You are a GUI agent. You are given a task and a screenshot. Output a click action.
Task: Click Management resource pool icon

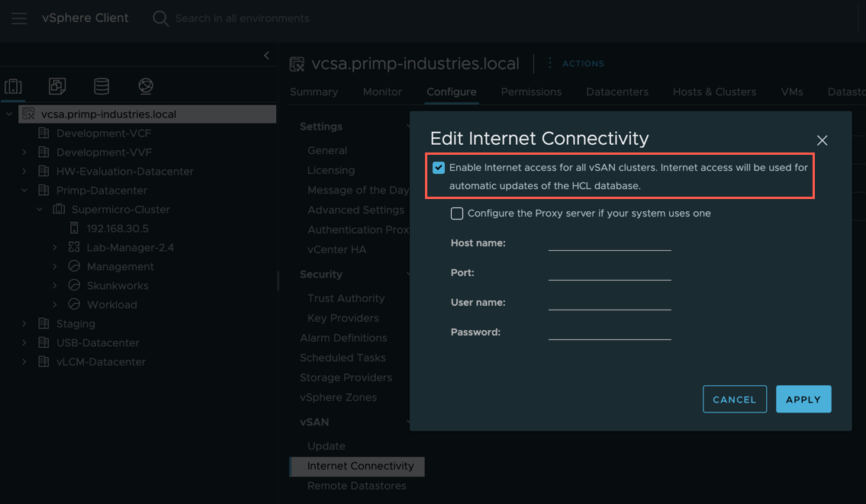[x=74, y=266]
